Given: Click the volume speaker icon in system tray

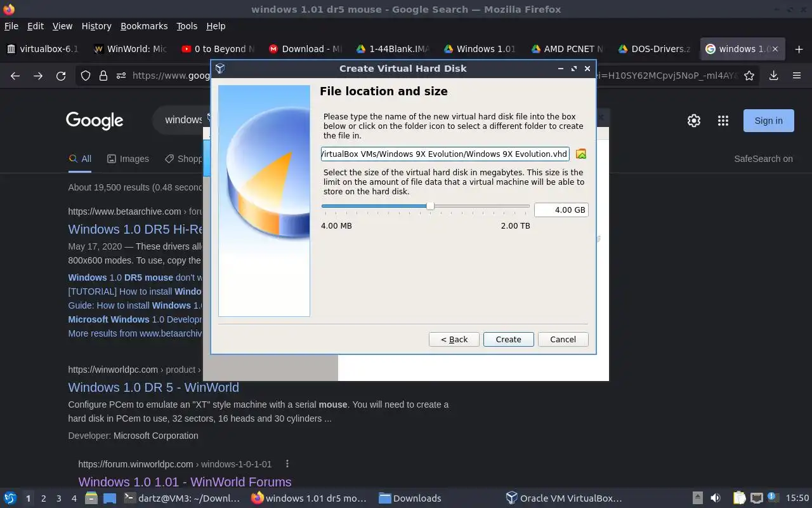Looking at the screenshot, I should 716,498.
